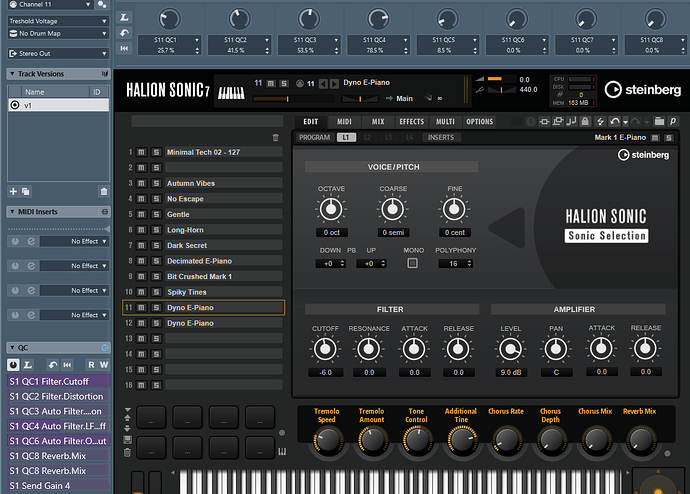The width and height of the screenshot is (690, 494).
Task: Solo slot 11 Dyno E-Piano in rack
Action: tap(156, 307)
